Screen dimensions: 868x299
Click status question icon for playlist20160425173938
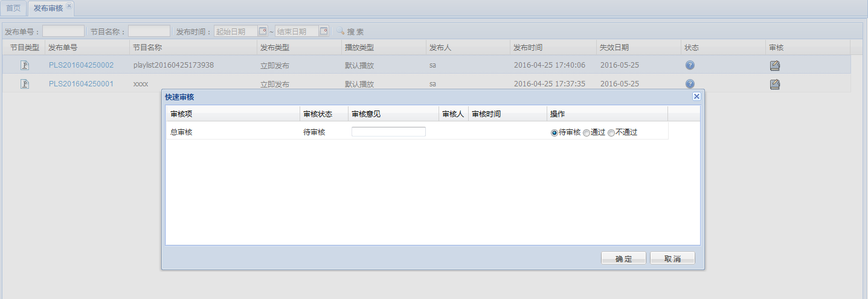coord(690,65)
